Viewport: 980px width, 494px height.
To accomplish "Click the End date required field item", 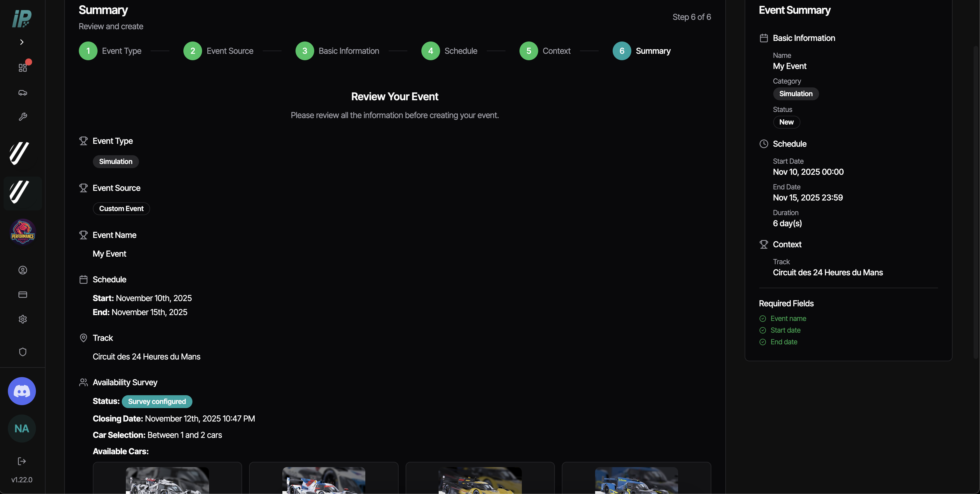I will 779,342.
